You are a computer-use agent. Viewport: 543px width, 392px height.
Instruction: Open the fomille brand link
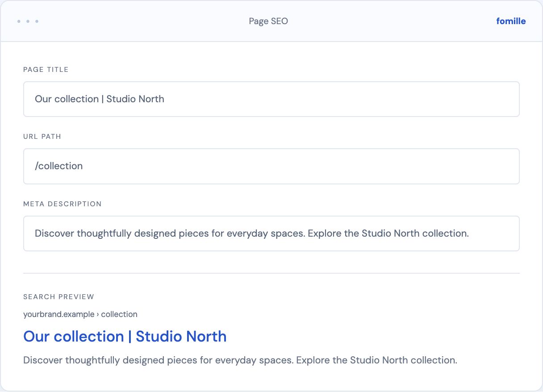511,21
